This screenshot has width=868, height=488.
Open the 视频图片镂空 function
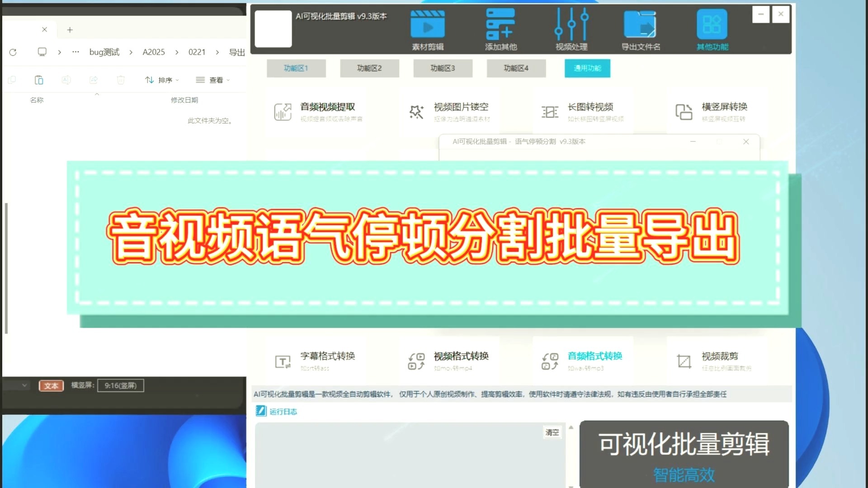pyautogui.click(x=461, y=107)
